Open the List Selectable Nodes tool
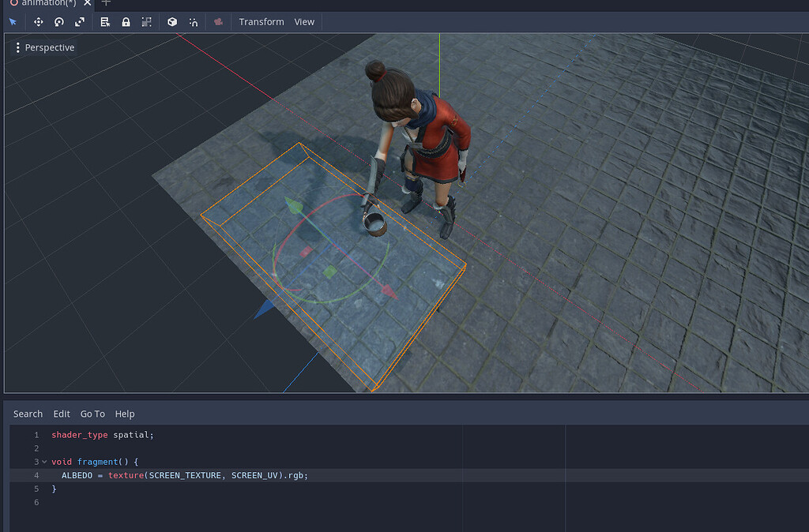 (x=105, y=22)
